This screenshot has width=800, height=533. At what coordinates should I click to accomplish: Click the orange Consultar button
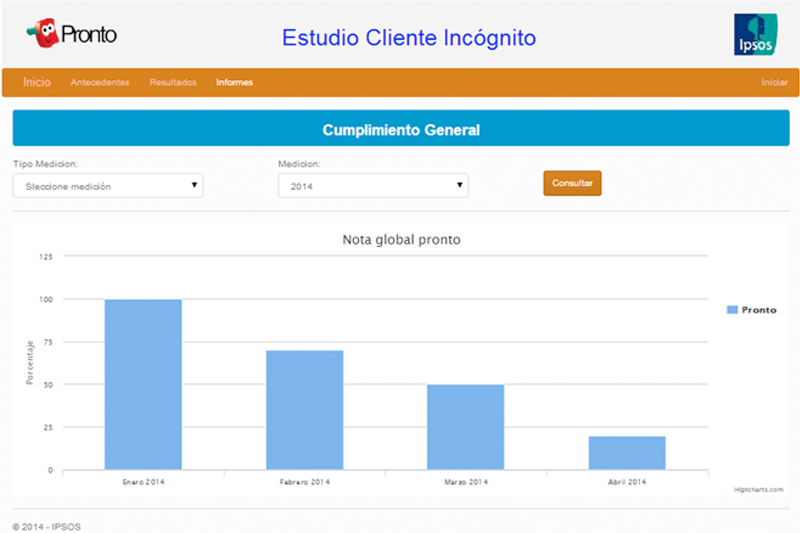(x=572, y=183)
